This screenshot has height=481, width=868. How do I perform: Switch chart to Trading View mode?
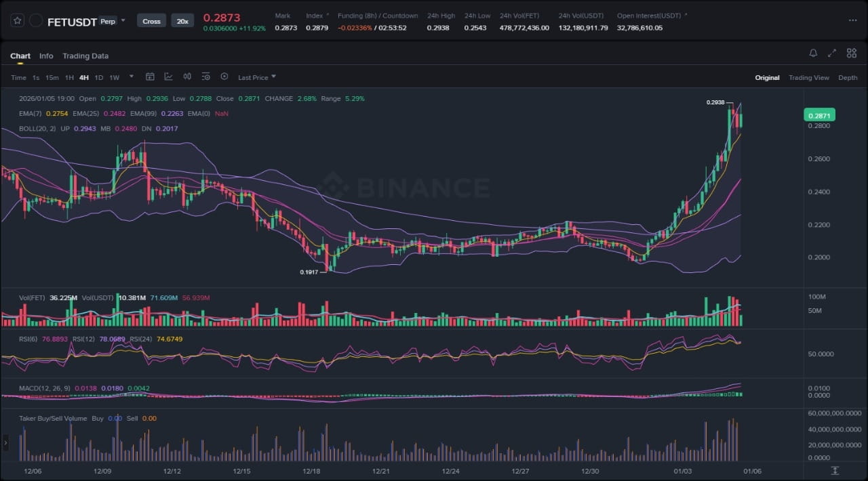click(808, 78)
